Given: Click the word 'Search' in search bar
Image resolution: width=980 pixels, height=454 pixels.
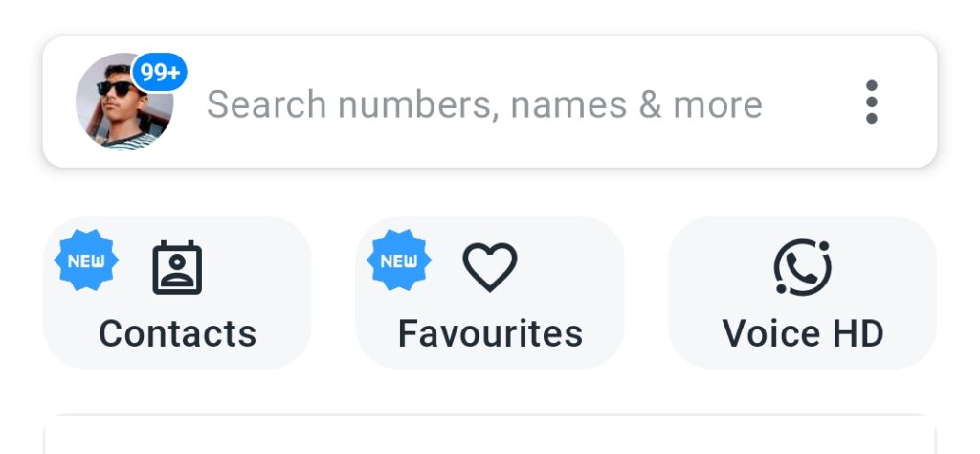Looking at the screenshot, I should (267, 104).
